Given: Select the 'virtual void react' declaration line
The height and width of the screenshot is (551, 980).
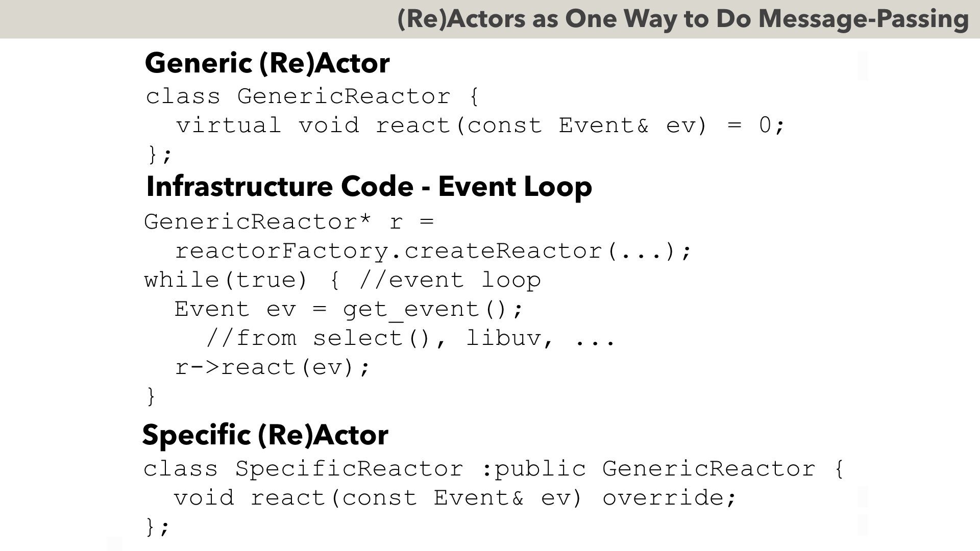Looking at the screenshot, I should coord(480,126).
